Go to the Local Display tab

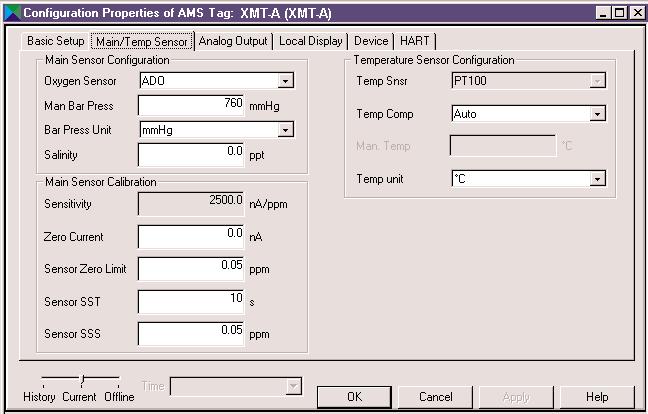pyautogui.click(x=310, y=41)
